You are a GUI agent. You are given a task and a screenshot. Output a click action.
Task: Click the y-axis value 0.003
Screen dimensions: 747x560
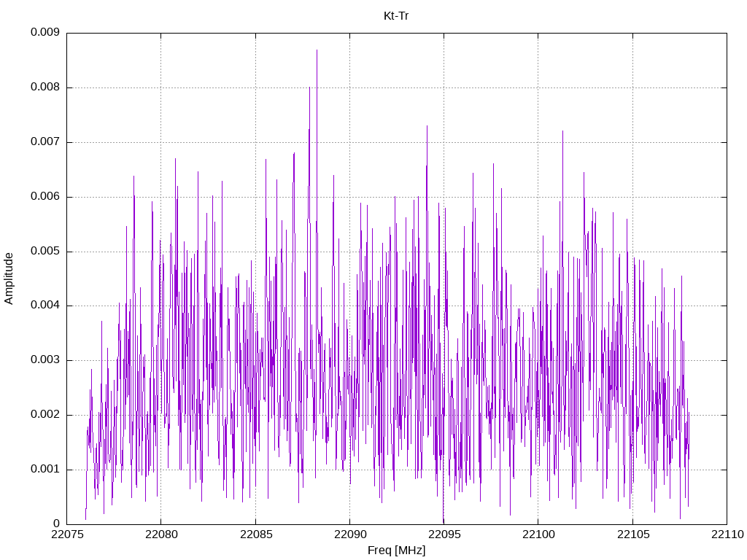coord(45,360)
